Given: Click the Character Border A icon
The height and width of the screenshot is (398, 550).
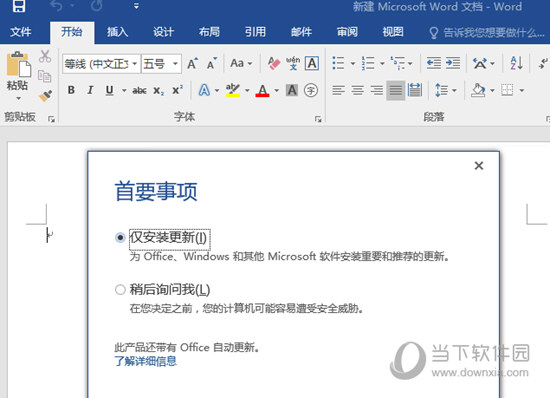Looking at the screenshot, I should [x=312, y=63].
